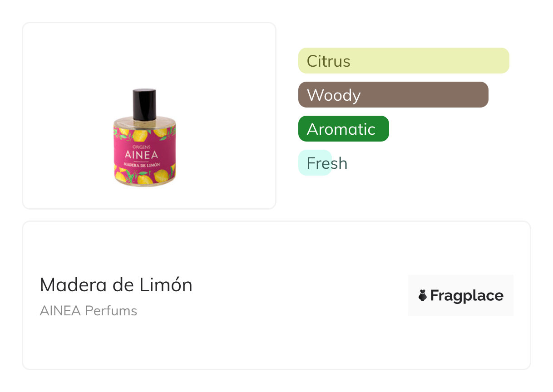Open the AINEA Perfums brand link
Image resolution: width=553 pixels, height=392 pixels.
click(89, 311)
